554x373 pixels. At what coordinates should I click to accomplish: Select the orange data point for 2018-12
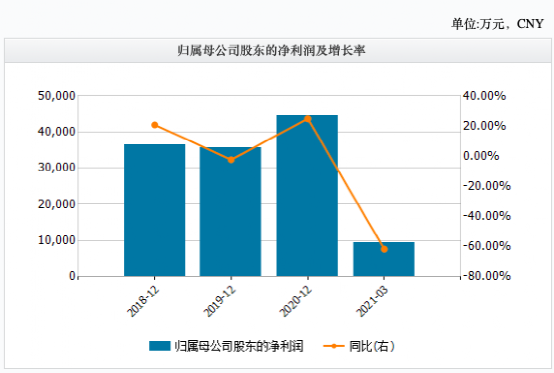point(154,125)
